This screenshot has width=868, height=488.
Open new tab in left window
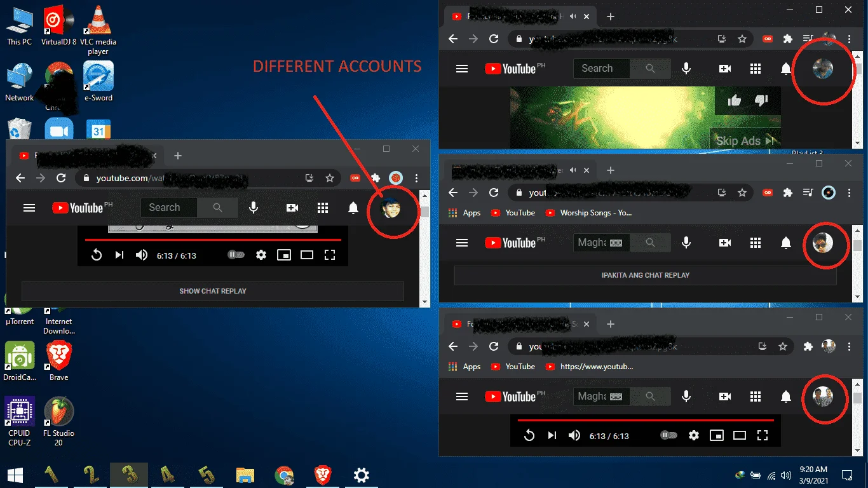point(178,156)
